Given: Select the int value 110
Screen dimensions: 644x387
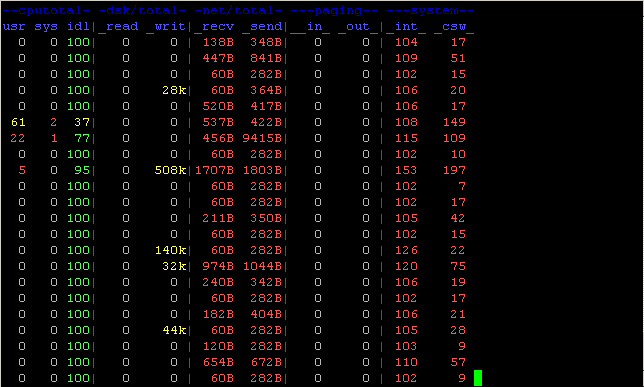Looking at the screenshot, I should [406, 362].
